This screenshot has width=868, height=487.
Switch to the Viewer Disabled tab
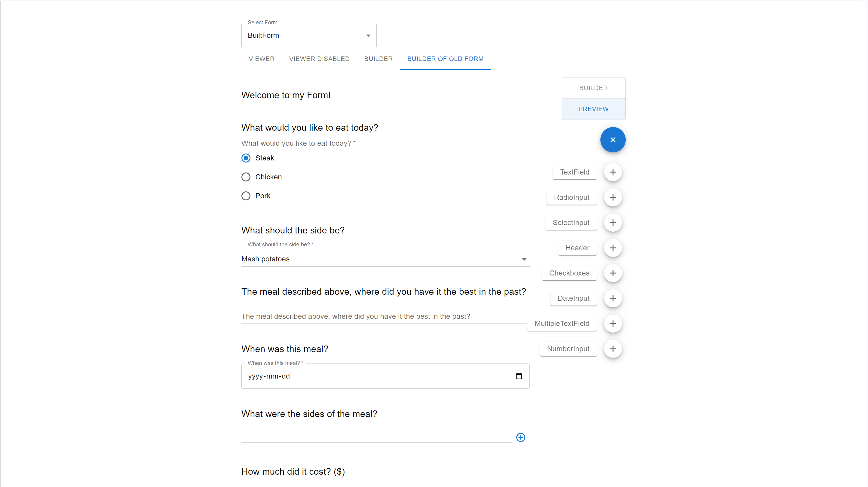(x=319, y=59)
